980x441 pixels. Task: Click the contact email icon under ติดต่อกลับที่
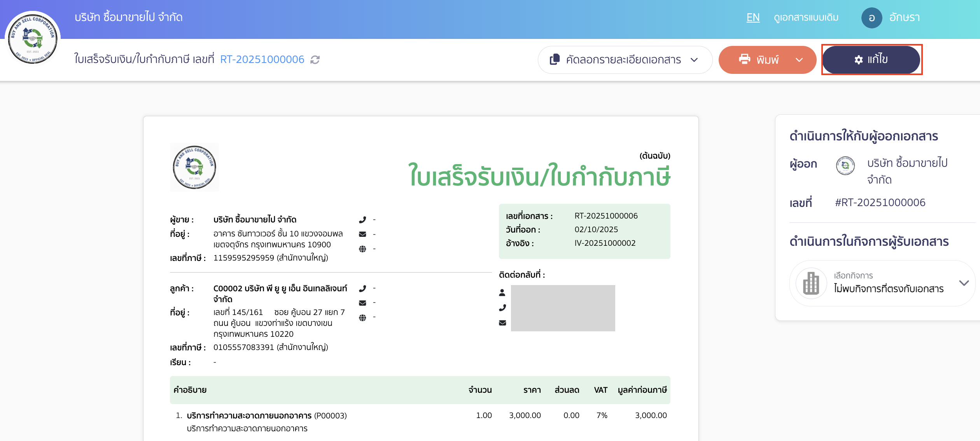pyautogui.click(x=502, y=323)
